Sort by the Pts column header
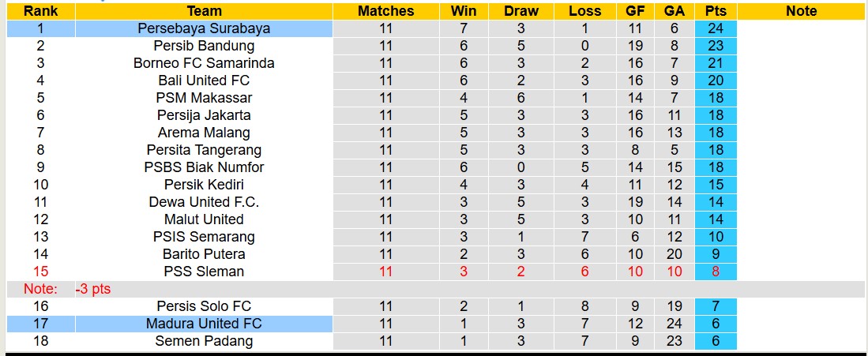Image resolution: width=868 pixels, height=356 pixels. (x=716, y=11)
